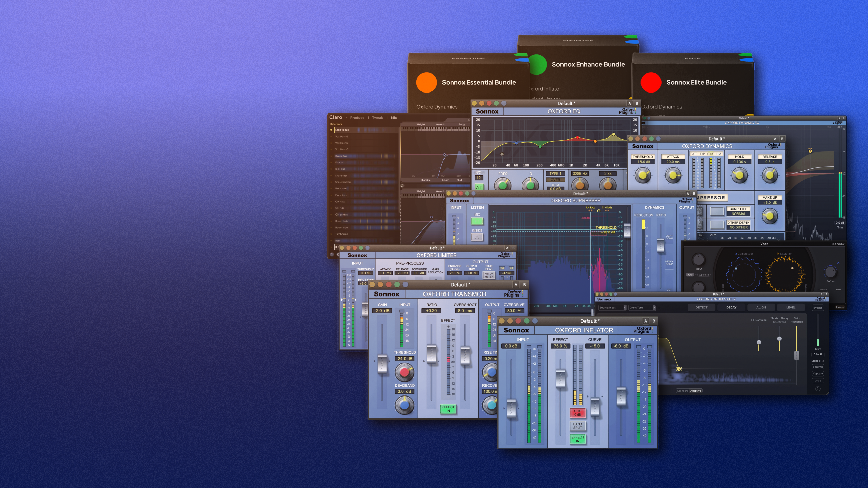Switch to the Tweak view in Claro
The width and height of the screenshot is (868, 488).
point(377,118)
